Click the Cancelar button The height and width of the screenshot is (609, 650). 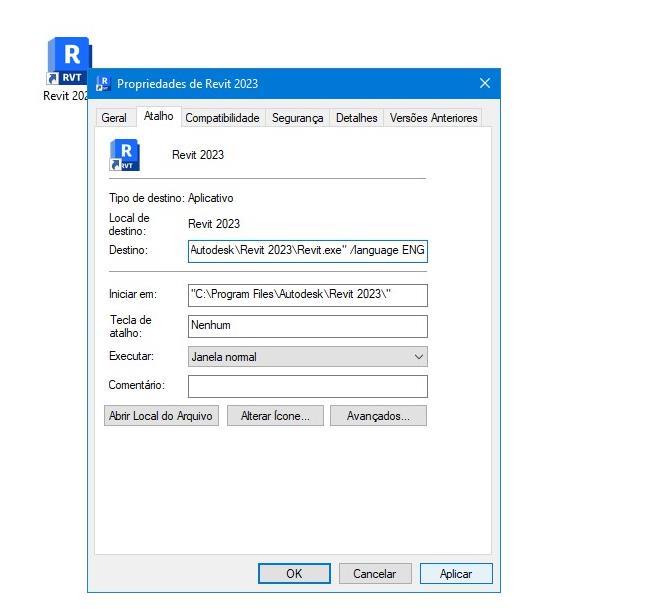tap(375, 574)
